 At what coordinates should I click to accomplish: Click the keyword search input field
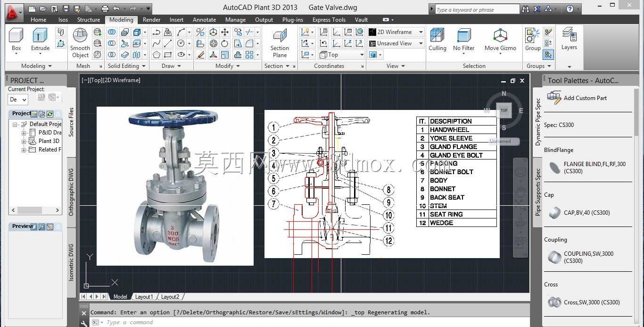coord(477,9)
